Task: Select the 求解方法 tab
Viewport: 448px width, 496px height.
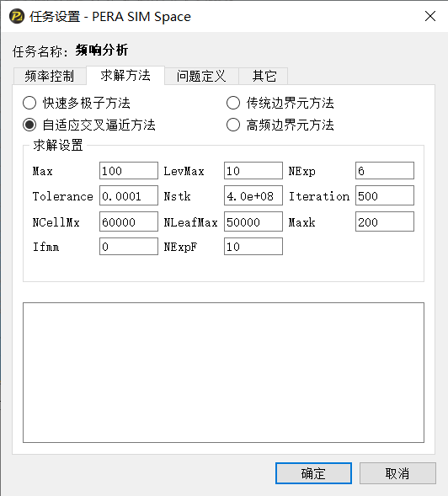Action: coord(125,76)
